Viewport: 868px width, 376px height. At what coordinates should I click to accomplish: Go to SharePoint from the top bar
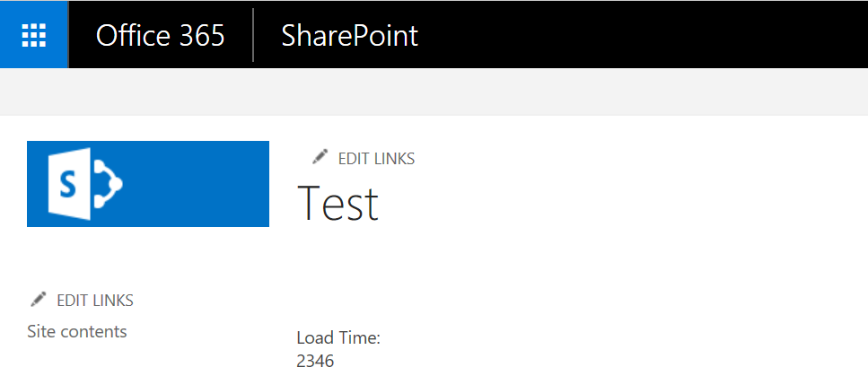pos(349,35)
